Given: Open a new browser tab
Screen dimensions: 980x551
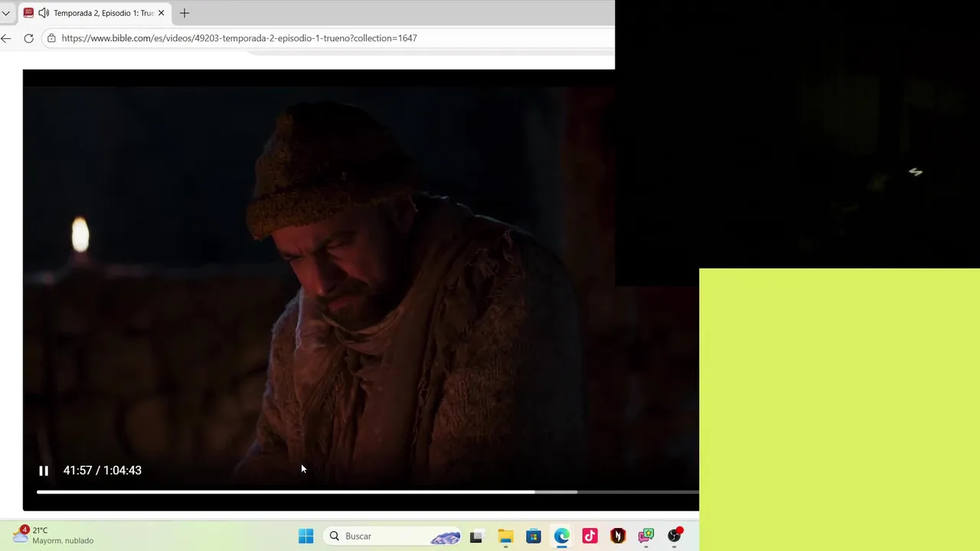Looking at the screenshot, I should [x=184, y=13].
